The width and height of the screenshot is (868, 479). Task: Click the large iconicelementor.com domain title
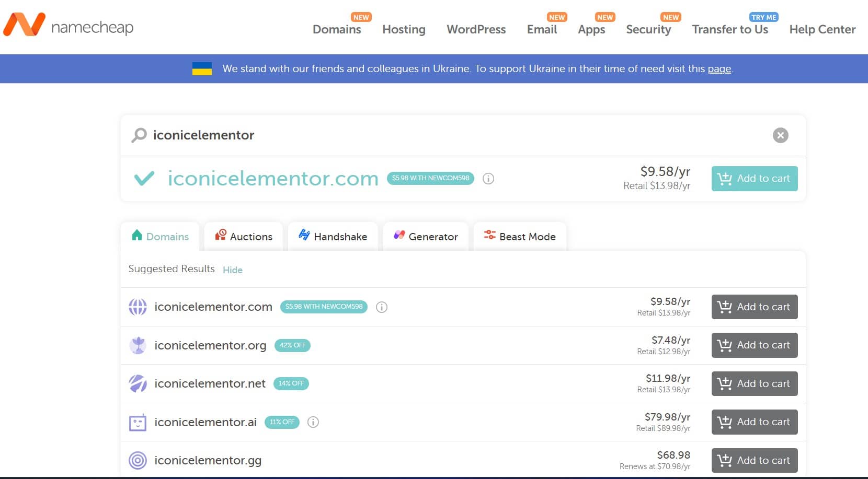coord(273,179)
